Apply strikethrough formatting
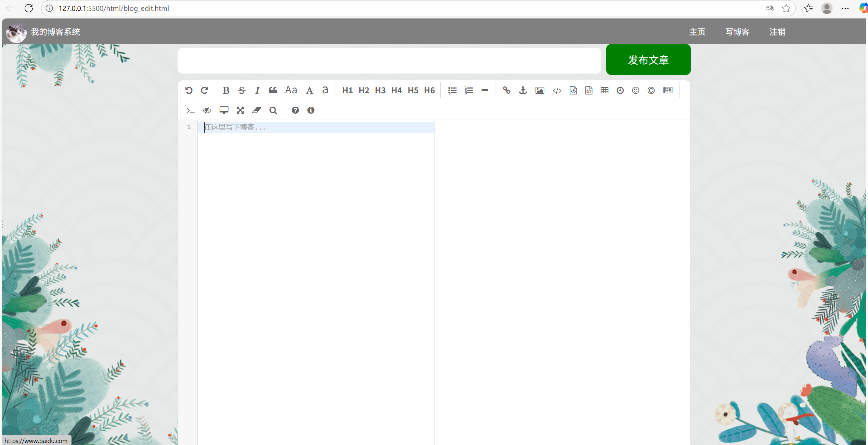Screen dimensions: 868x445 pyautogui.click(x=242, y=91)
